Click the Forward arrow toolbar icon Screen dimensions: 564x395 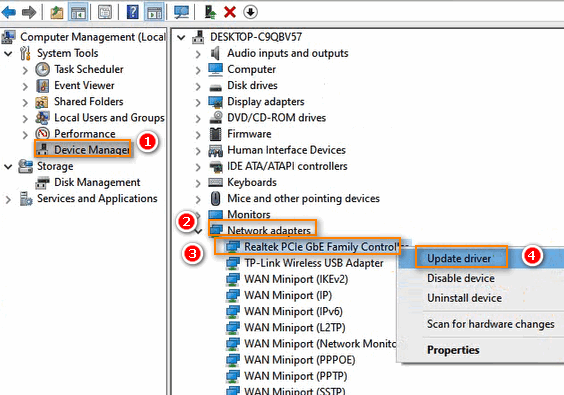point(29,12)
